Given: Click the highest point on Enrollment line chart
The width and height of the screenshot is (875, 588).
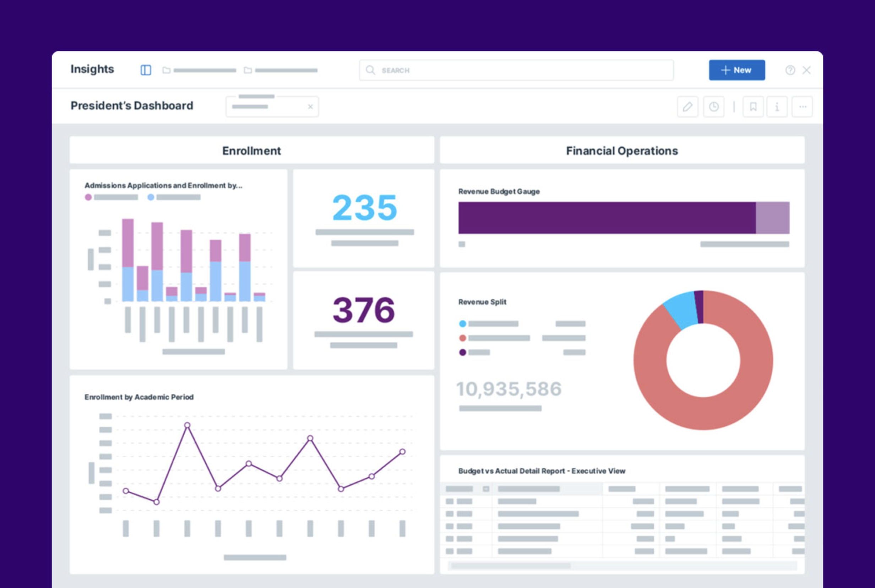Looking at the screenshot, I should click(187, 425).
